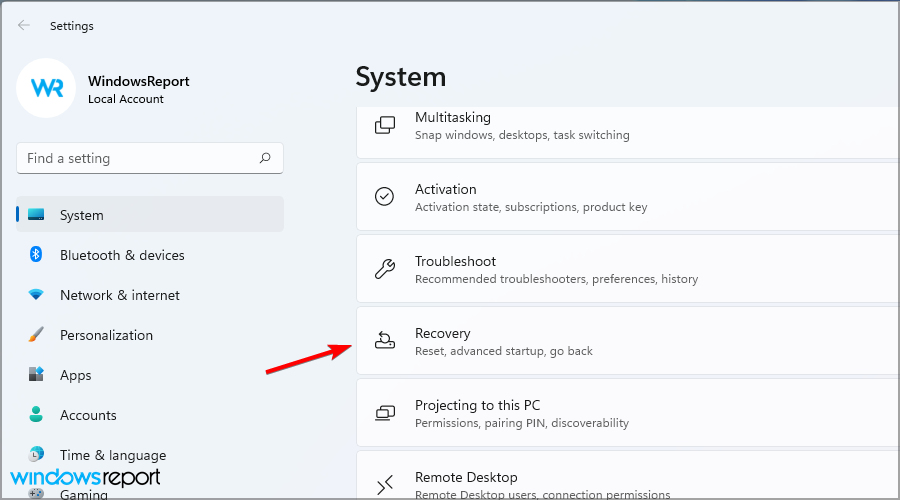Open Network & internet settings
This screenshot has width=900, height=500.
pyautogui.click(x=120, y=295)
